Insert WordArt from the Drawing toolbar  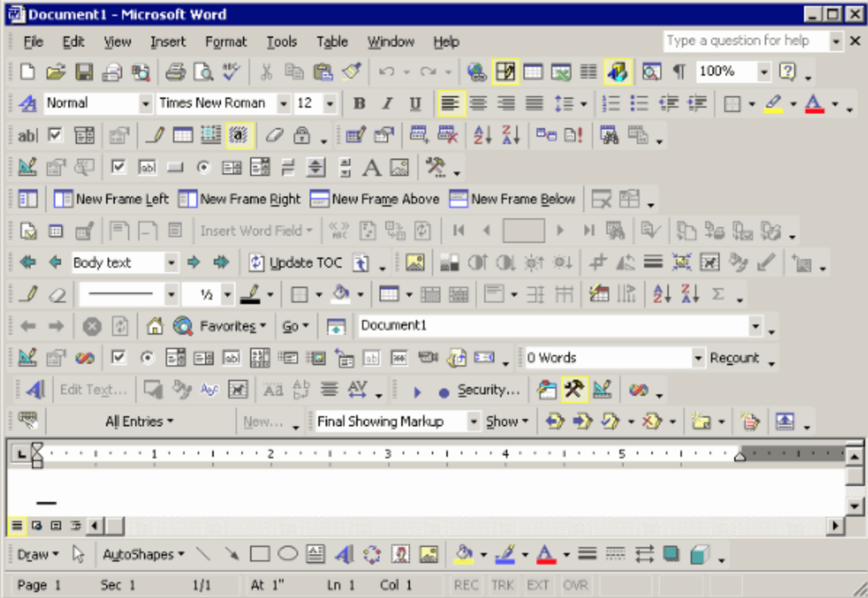[x=344, y=553]
